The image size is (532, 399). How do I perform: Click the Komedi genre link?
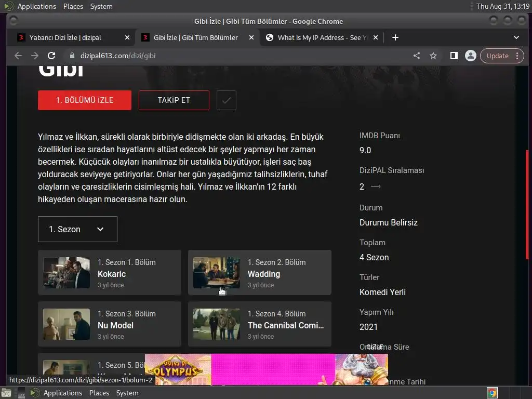click(373, 292)
